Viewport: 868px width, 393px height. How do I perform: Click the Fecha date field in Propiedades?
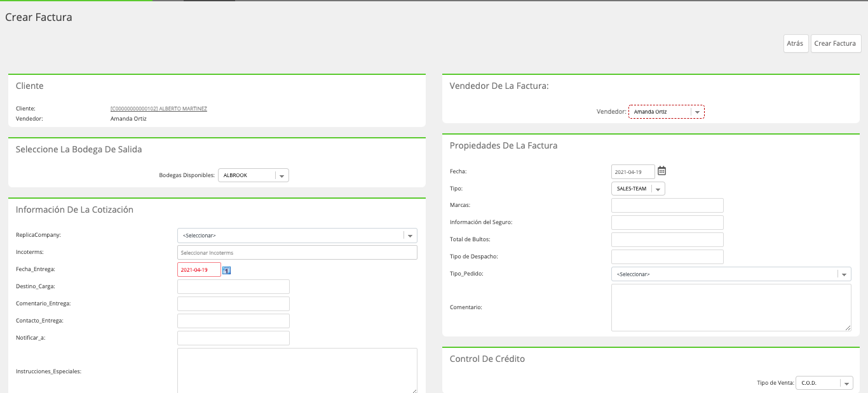point(633,171)
